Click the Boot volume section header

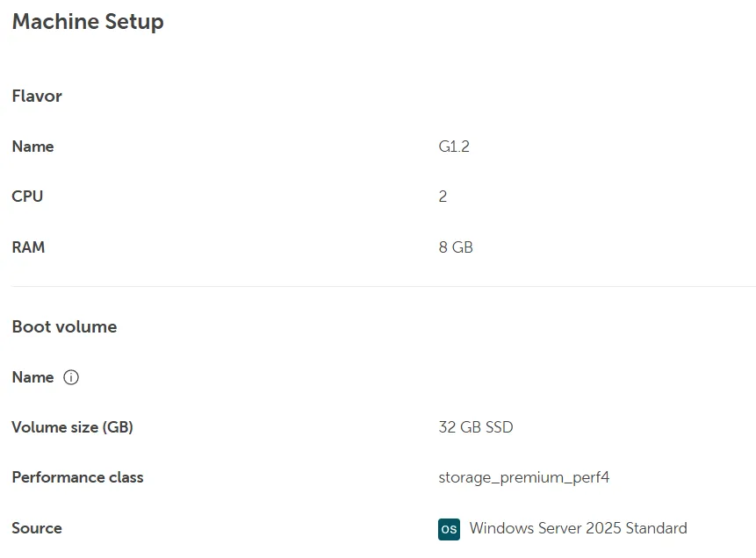tap(64, 326)
